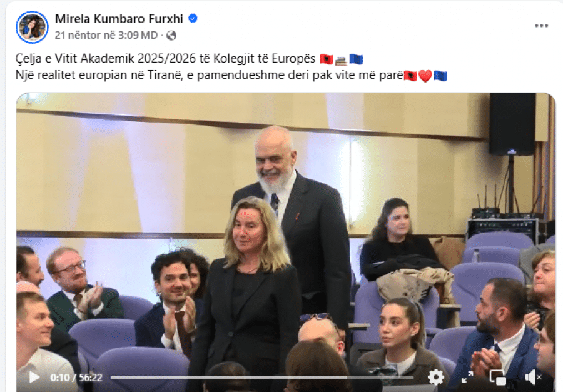Screen dimensions: 563x392
Task: Play the Kolegji i Europës video
Action: click(x=34, y=377)
